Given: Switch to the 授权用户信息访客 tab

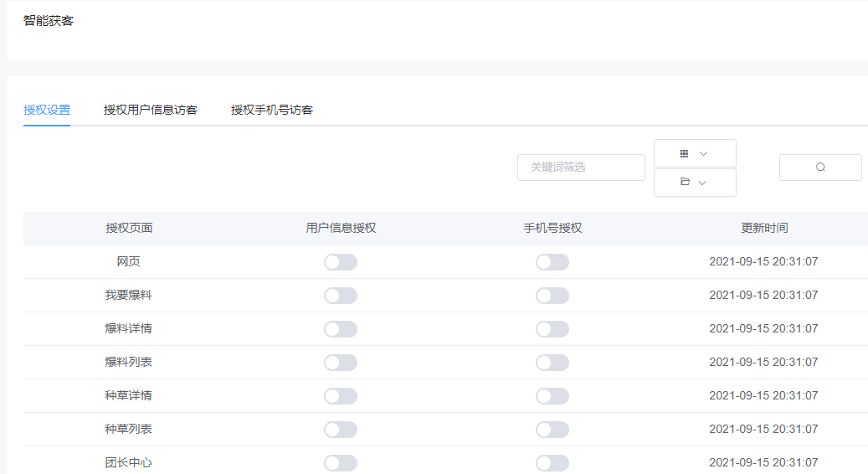Looking at the screenshot, I should (x=151, y=110).
